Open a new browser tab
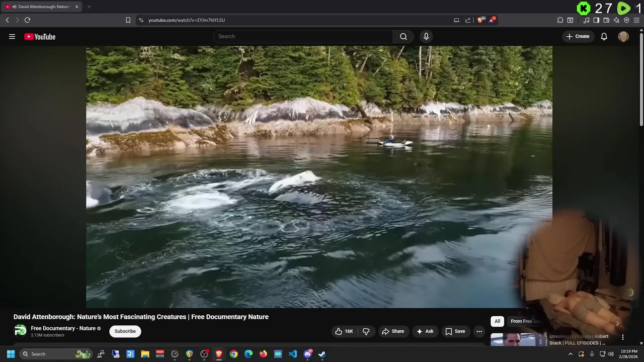This screenshot has height=362, width=644. pos(89,7)
